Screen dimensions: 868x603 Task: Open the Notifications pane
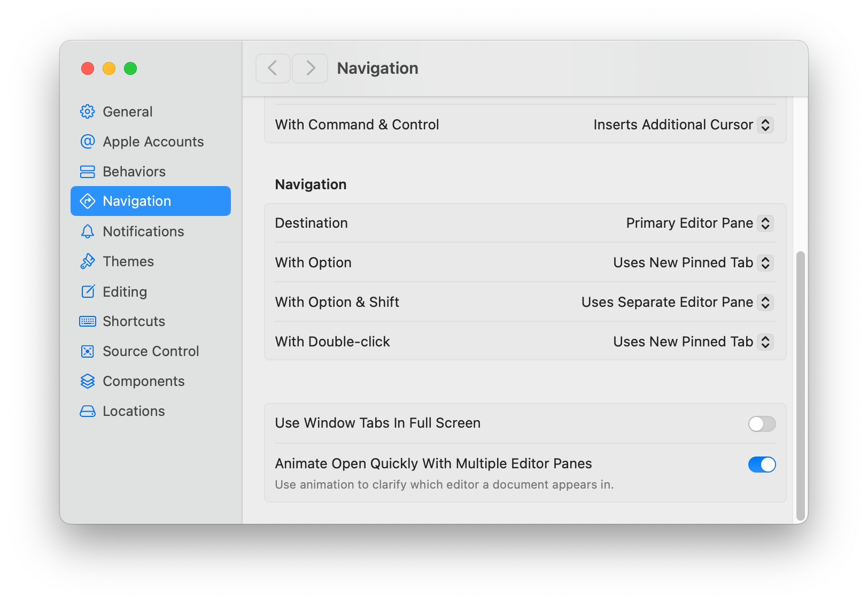151,231
